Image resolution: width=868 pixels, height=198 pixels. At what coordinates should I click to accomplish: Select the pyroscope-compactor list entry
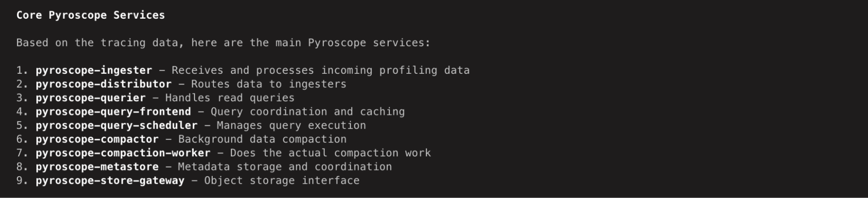point(97,139)
